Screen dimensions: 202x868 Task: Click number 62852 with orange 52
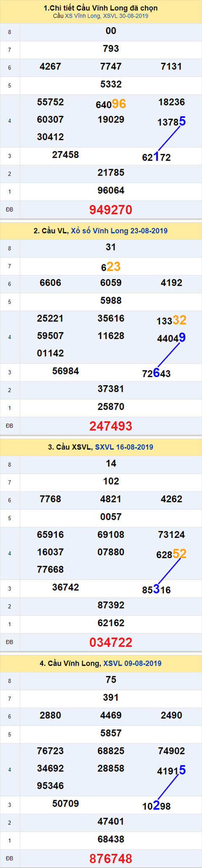172,554
